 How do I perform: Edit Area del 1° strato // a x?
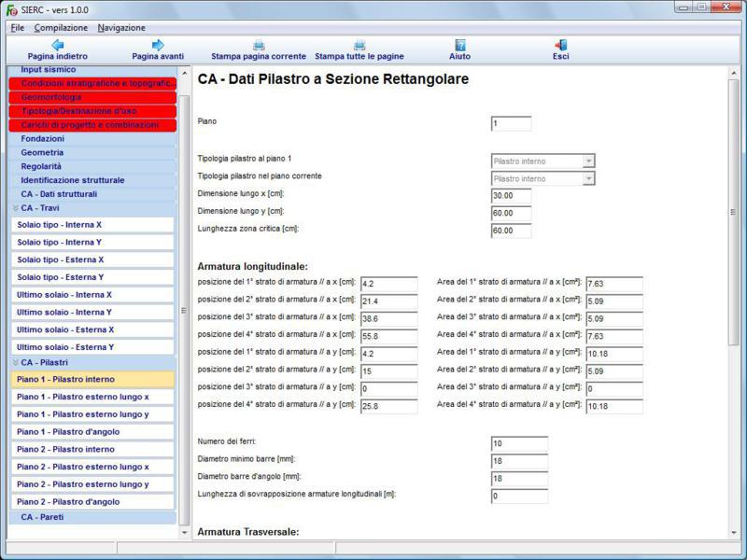tap(614, 284)
